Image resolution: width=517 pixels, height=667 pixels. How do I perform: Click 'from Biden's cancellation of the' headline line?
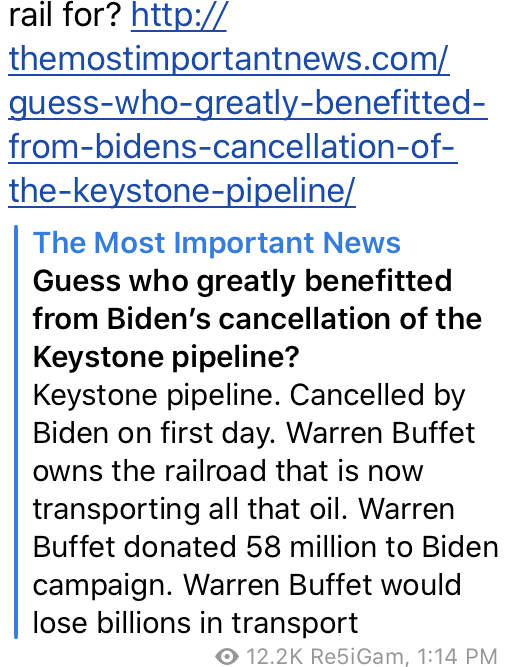pyautogui.click(x=257, y=319)
